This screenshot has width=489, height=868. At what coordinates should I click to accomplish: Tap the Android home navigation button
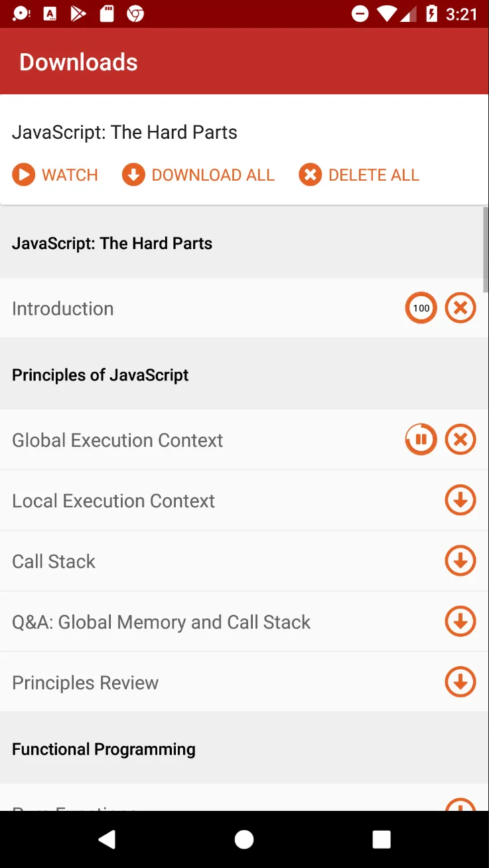(244, 839)
